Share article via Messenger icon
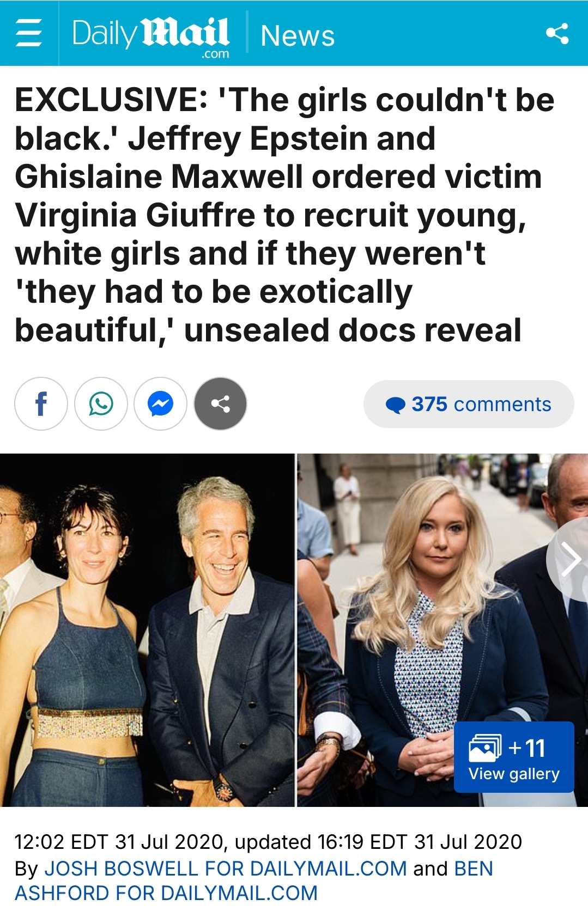 point(161,404)
